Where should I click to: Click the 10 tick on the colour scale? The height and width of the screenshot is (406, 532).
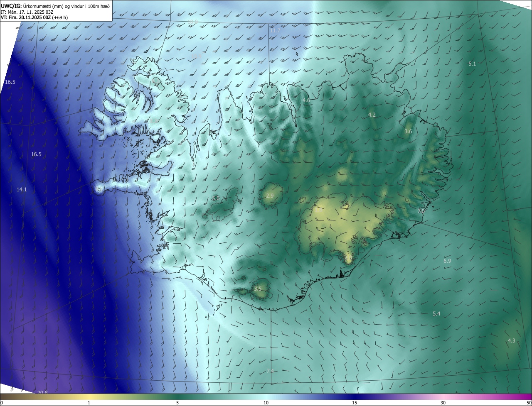click(266, 403)
